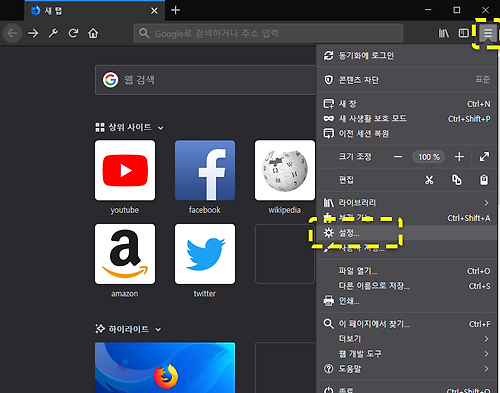The image size is (500, 393).
Task: Expand the 라이브러리 submenu
Action: 406,203
